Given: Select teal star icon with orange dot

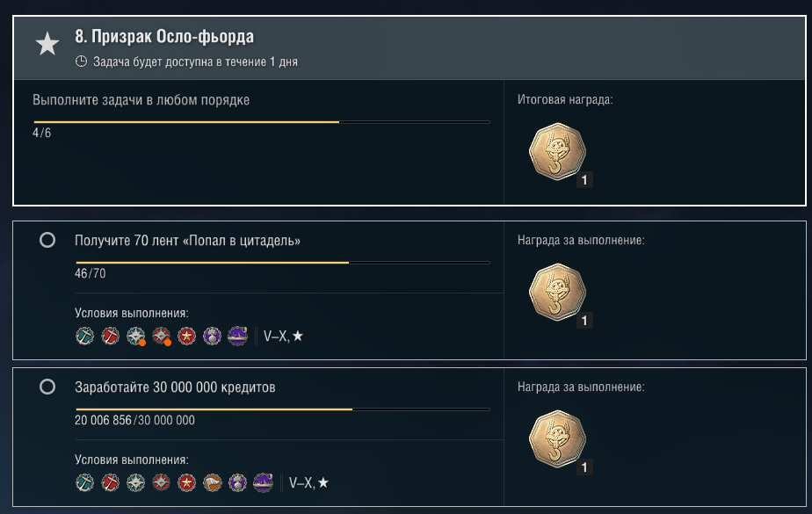Looking at the screenshot, I should point(135,336).
